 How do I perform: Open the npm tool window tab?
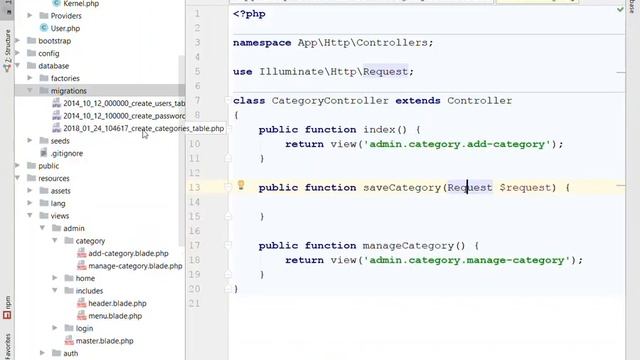tap(7, 307)
